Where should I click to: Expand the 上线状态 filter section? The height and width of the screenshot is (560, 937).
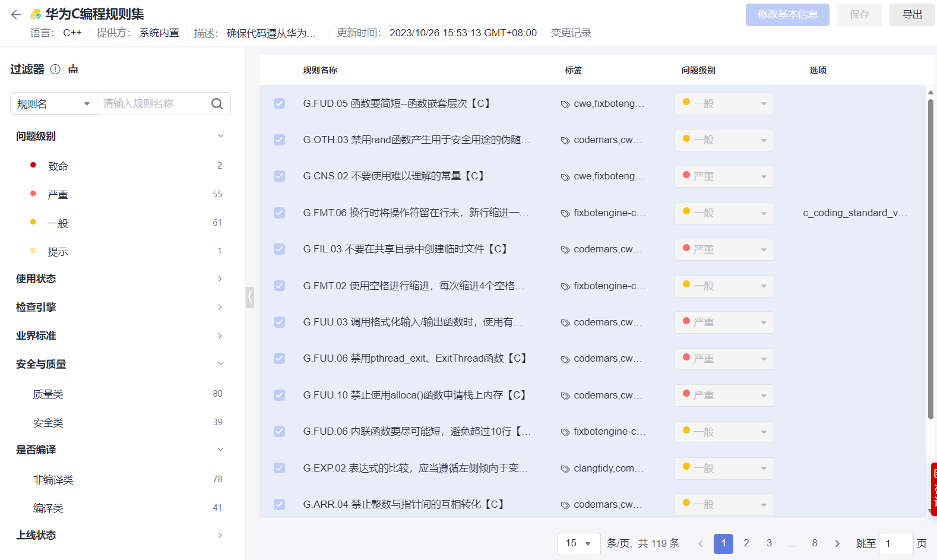[x=220, y=535]
